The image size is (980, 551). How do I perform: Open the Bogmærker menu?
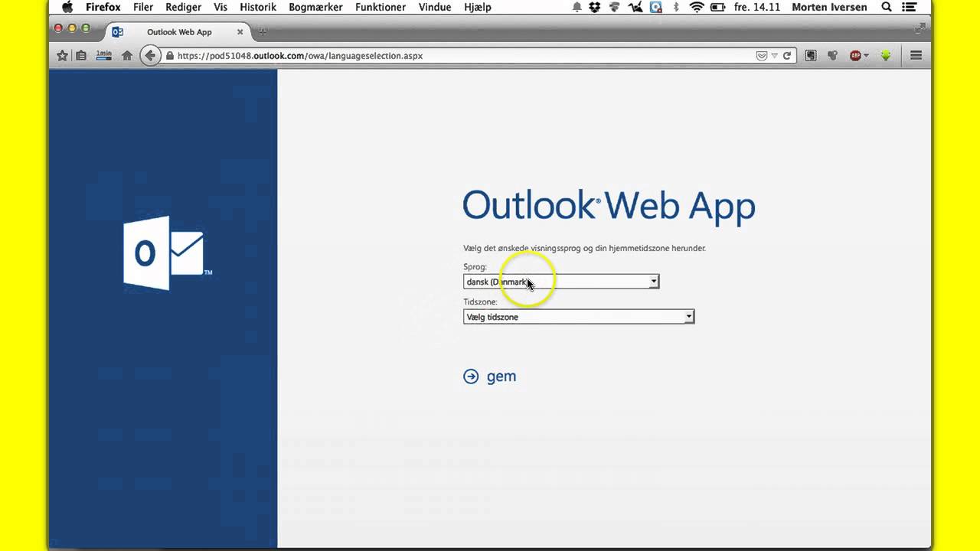pyautogui.click(x=315, y=7)
